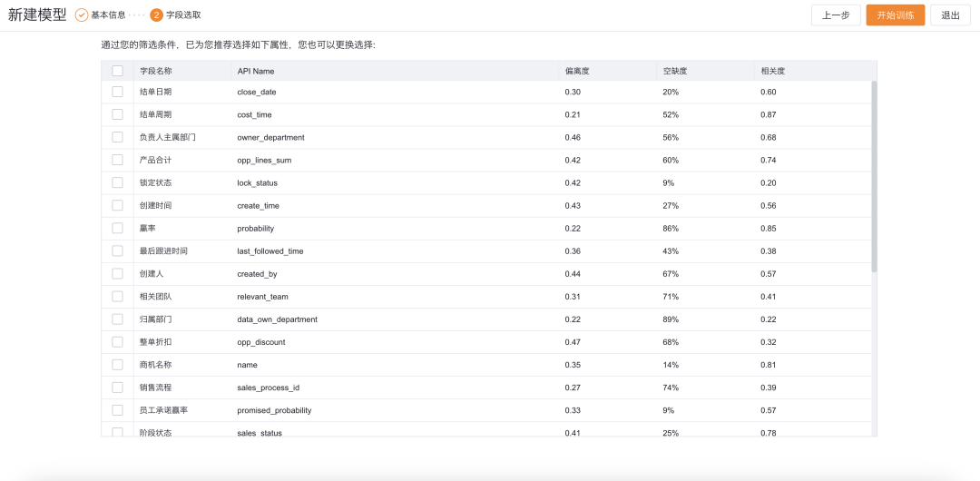This screenshot has height=481, width=980.
Task: Click the 相关度 column header
Action: pos(773,71)
